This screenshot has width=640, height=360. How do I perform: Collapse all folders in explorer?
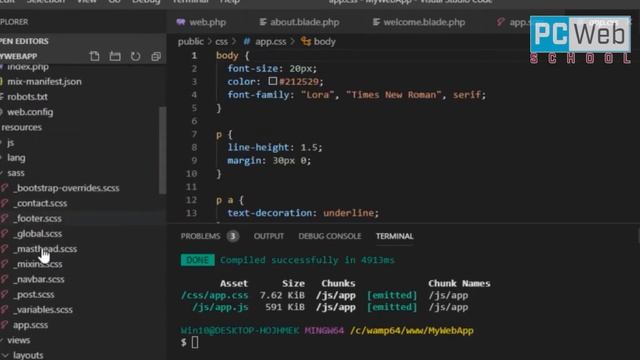coord(156,56)
